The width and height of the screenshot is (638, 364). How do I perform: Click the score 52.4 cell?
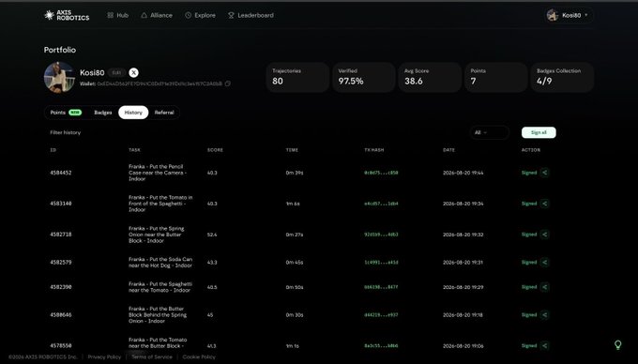(212, 235)
